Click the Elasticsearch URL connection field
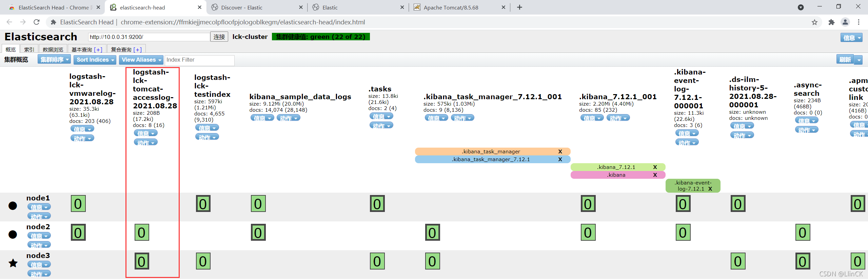The height and width of the screenshot is (280, 868). [x=149, y=37]
